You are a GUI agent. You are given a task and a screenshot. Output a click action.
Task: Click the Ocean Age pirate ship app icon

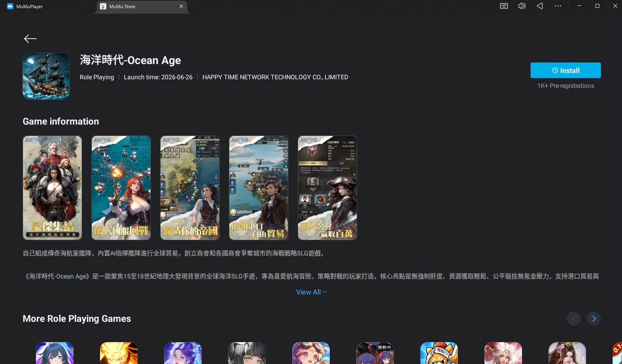coord(46,76)
